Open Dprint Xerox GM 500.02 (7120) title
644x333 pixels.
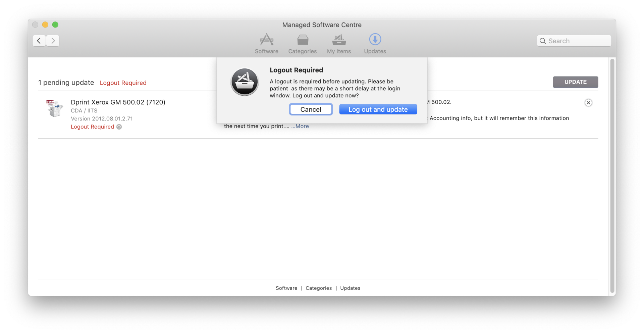118,102
